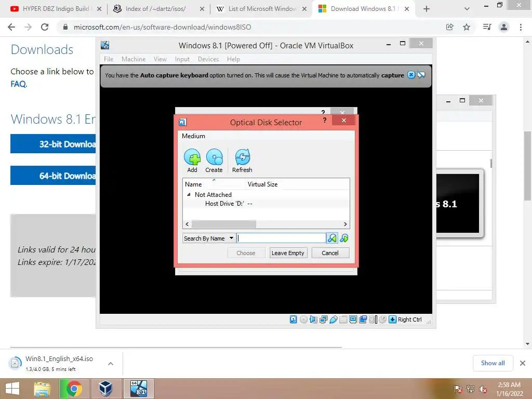The height and width of the screenshot is (399, 532).
Task: Click the Action Center flag tray icon
Action: pyautogui.click(x=458, y=389)
